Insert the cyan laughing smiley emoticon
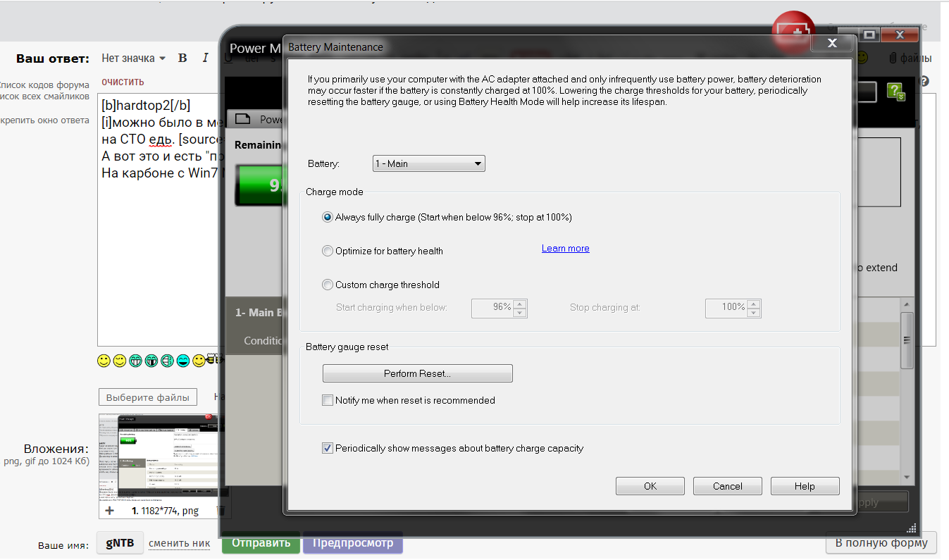949x560 pixels. tap(183, 361)
